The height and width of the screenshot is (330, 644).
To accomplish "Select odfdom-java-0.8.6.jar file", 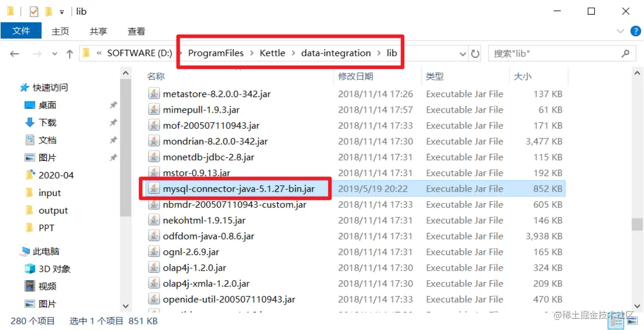I will 209,236.
